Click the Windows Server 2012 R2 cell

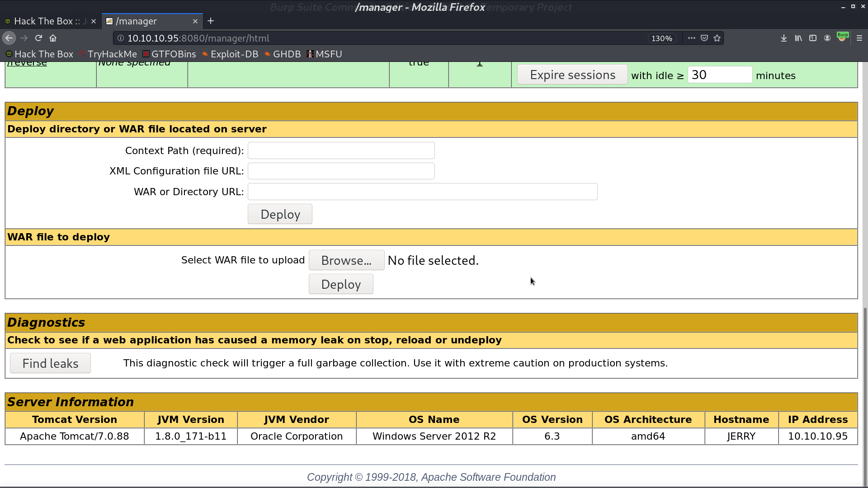click(434, 436)
